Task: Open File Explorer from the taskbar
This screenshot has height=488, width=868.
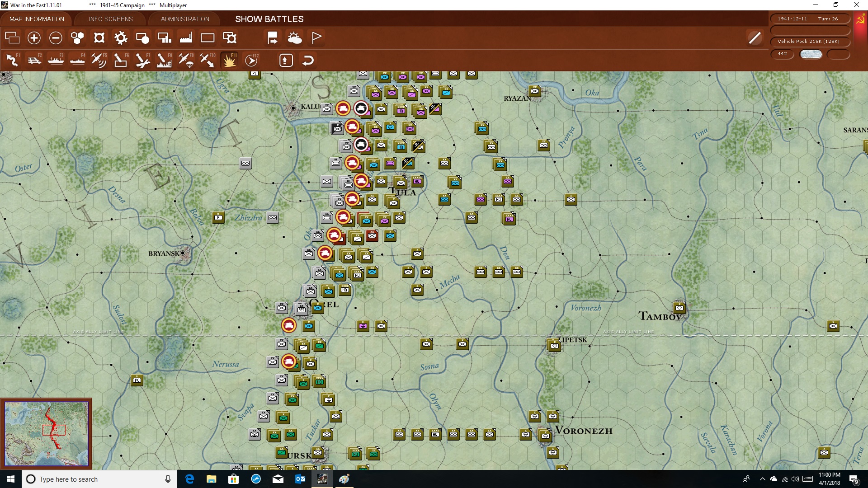Action: (x=211, y=479)
